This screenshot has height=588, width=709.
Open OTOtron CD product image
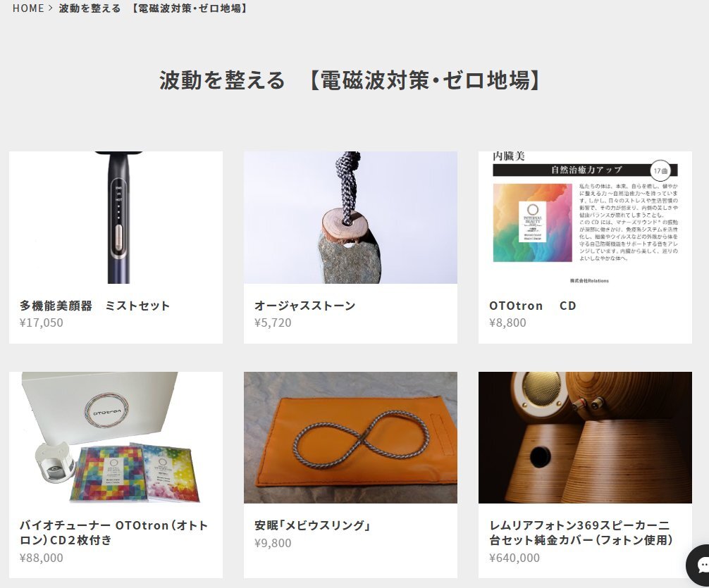pyautogui.click(x=585, y=218)
